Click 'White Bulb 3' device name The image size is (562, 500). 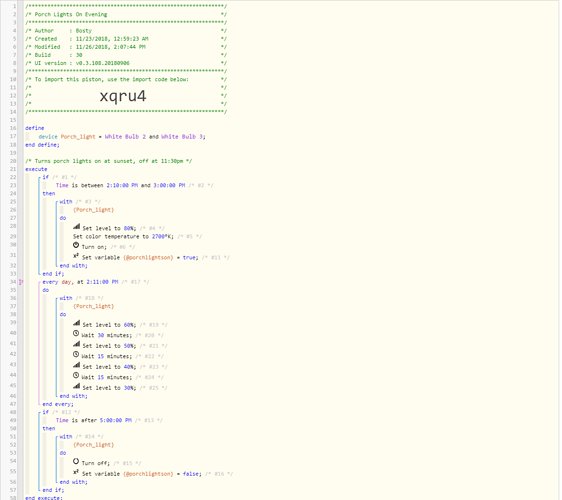coord(182,137)
